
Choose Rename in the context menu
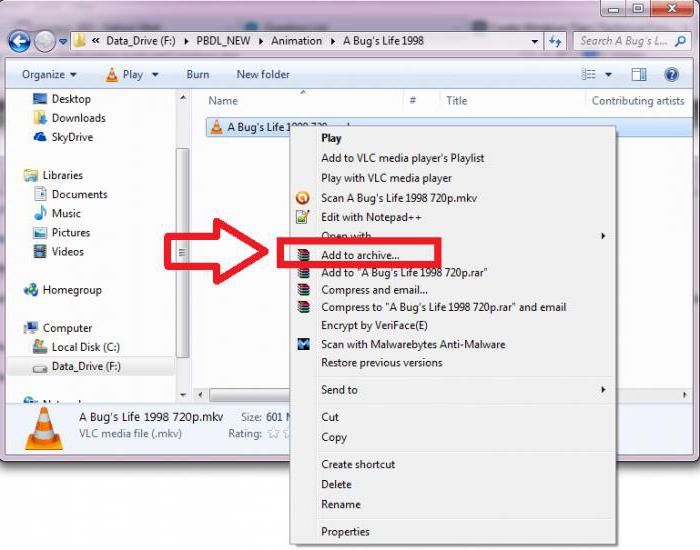[x=341, y=504]
